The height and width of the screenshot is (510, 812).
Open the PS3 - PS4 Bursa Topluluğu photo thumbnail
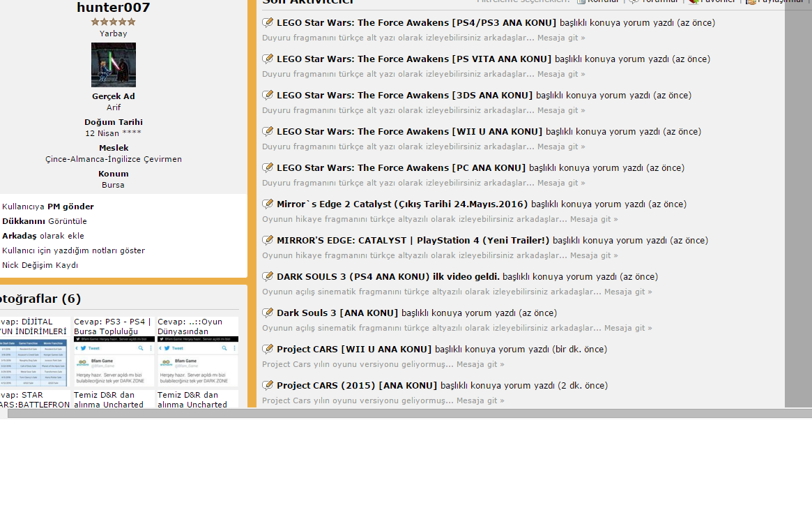[114, 361]
